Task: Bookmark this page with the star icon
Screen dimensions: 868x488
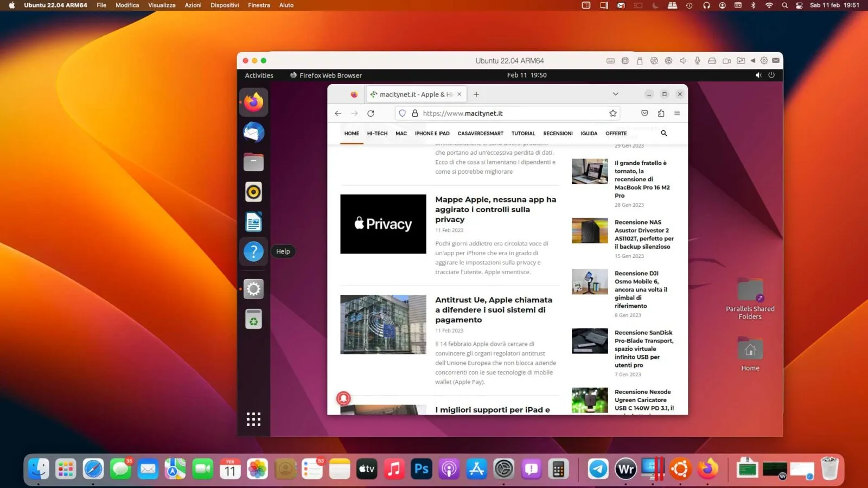Action: coord(613,113)
